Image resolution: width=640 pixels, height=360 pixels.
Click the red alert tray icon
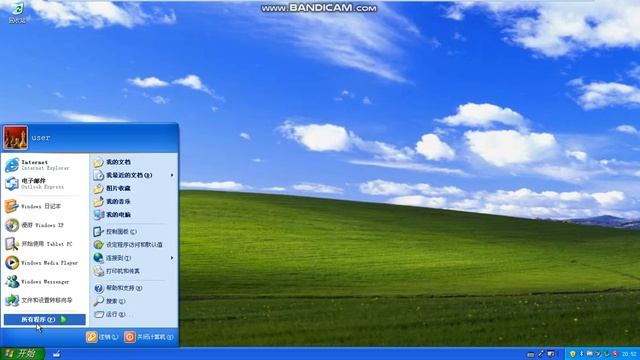tap(615, 354)
